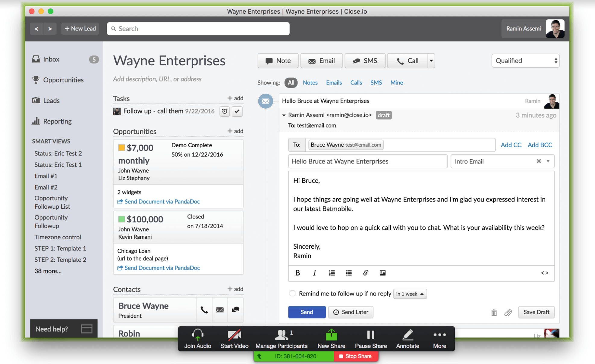This screenshot has height=364, width=595.
Task: Click the Bold formatting icon
Action: 297,273
